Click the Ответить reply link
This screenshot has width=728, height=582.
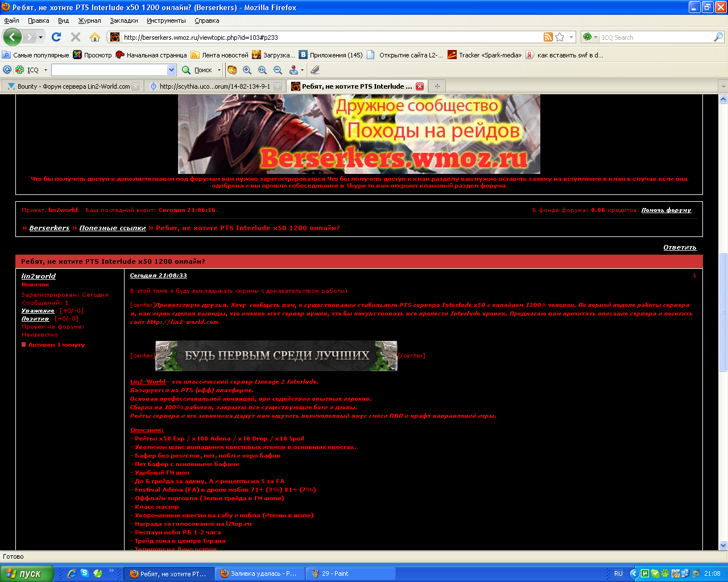[680, 247]
